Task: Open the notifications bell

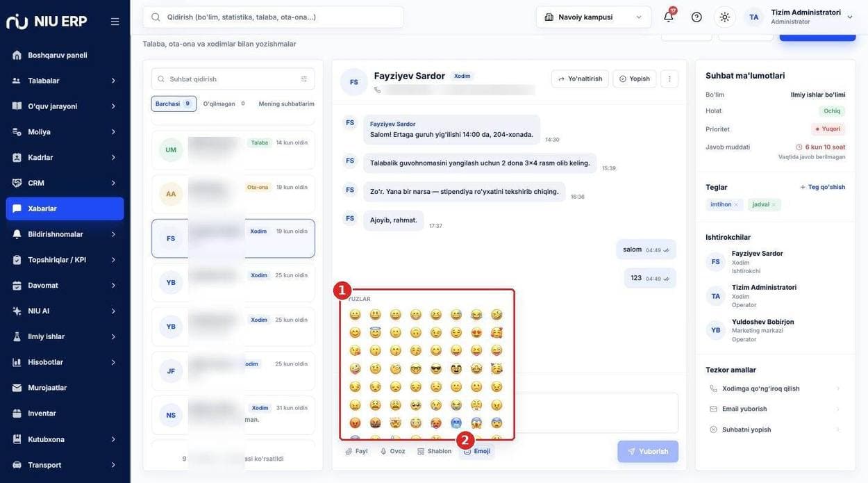Action: click(x=669, y=17)
